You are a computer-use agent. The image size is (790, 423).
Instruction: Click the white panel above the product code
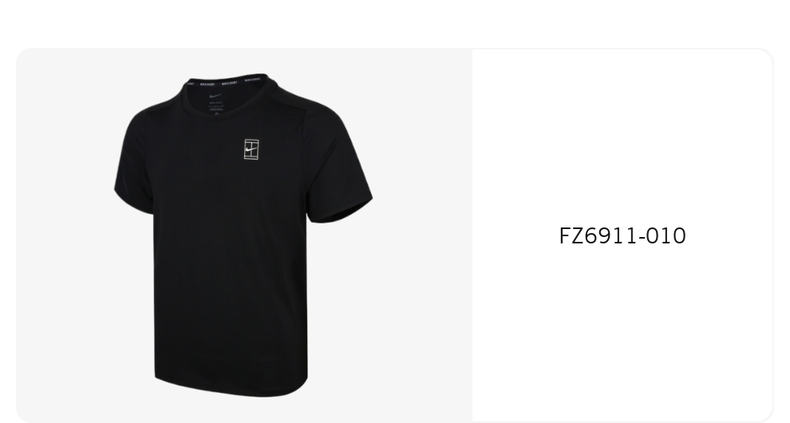pos(622,136)
